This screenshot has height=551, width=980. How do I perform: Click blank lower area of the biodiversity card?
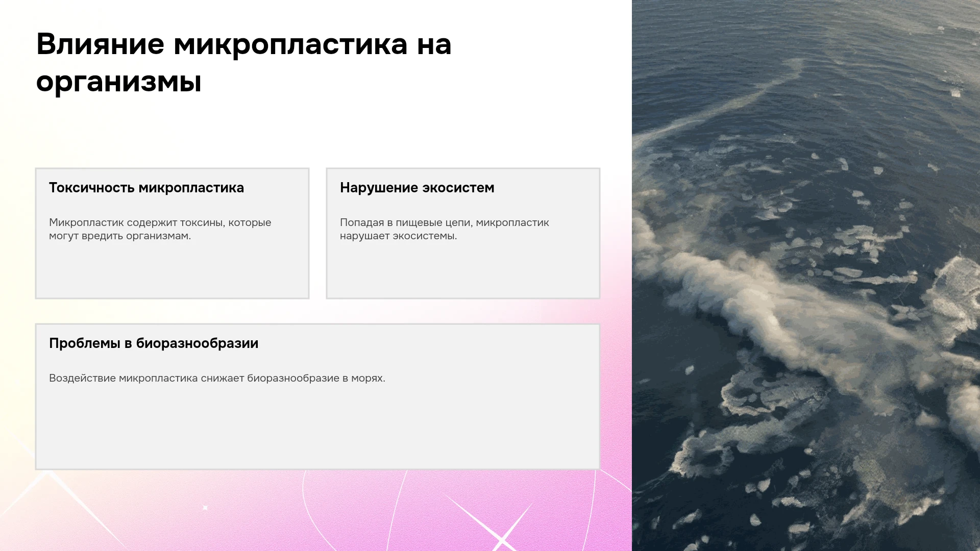317,429
